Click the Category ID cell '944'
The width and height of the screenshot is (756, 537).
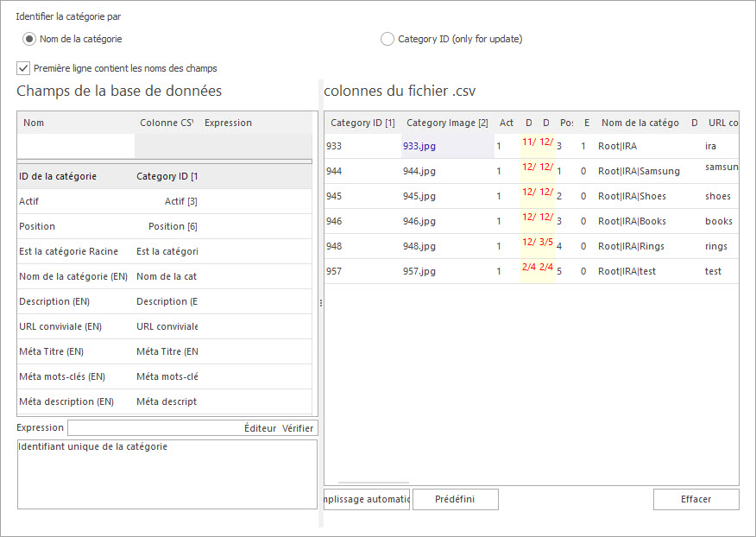pos(362,171)
